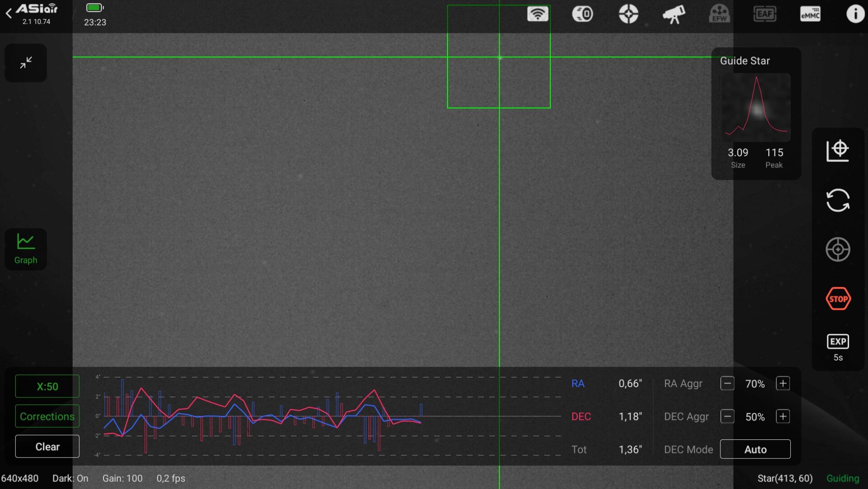Viewport: 868px width, 489px height.
Task: Open the EFW filter wheel icon
Action: (719, 14)
